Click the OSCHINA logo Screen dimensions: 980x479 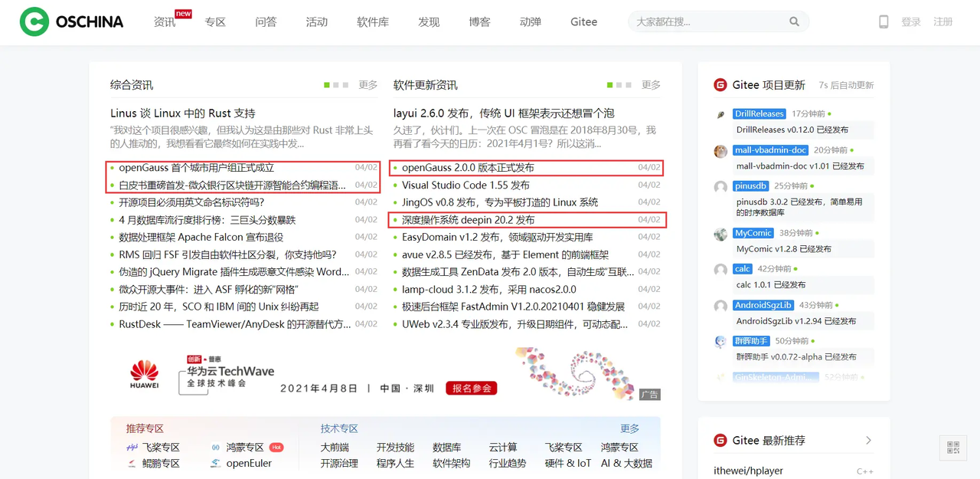71,21
